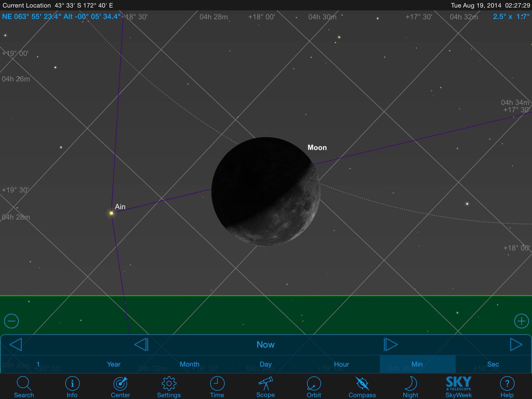Image resolution: width=532 pixels, height=399 pixels.
Task: Select the Year time unit
Action: click(114, 364)
